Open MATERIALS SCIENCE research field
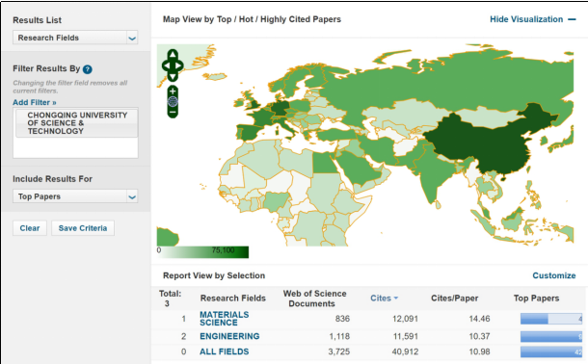The image size is (588, 364). coord(225,319)
